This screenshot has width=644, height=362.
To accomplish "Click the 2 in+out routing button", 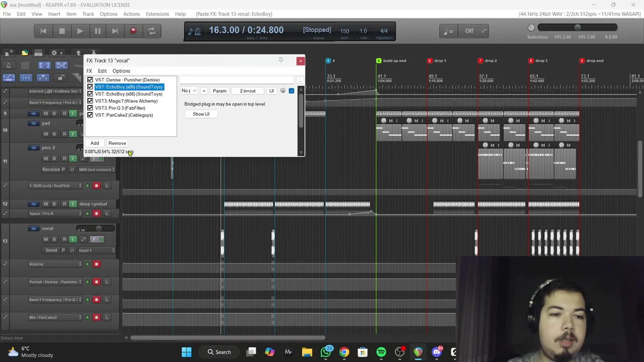I will tap(248, 91).
